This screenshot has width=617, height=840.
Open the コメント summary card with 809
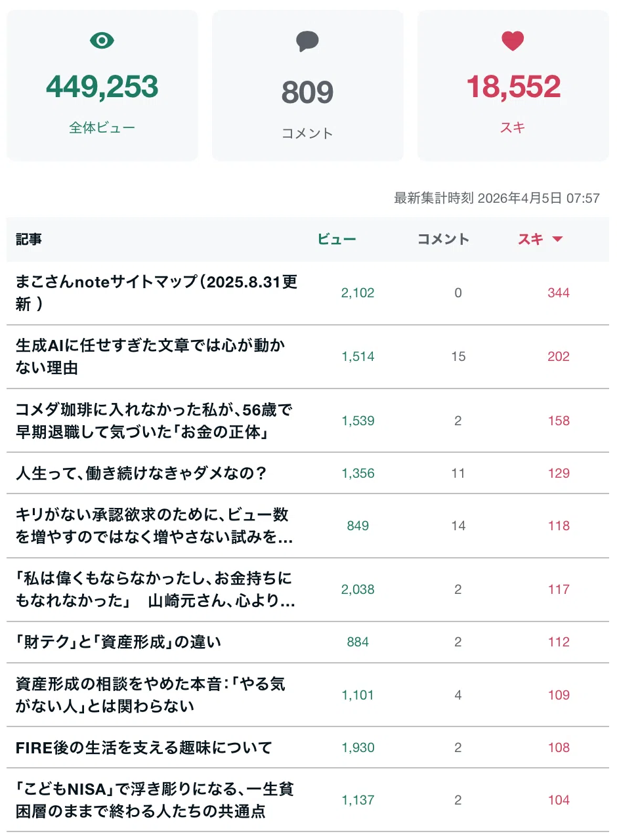[307, 85]
